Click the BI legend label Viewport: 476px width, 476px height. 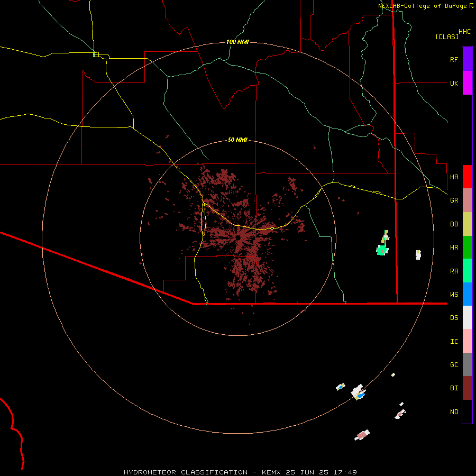tap(454, 388)
